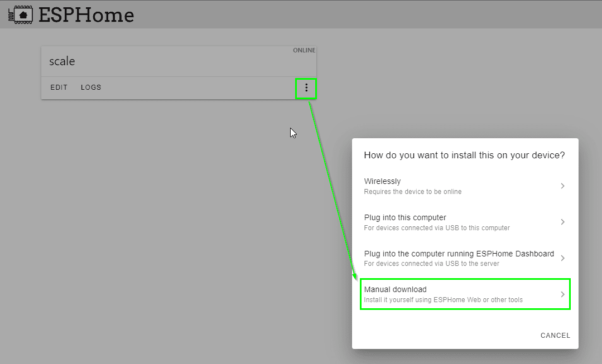
Task: Click 'For devices connected via USB to the server'
Action: point(431,264)
